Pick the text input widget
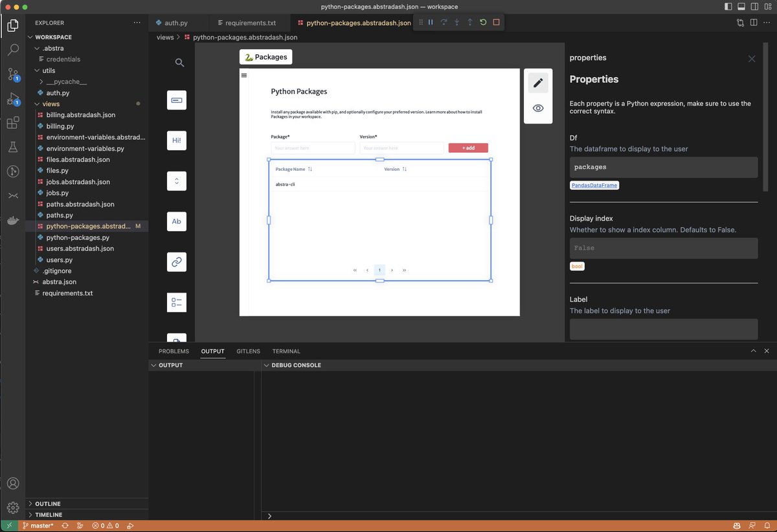Screen dimensions: 777x532 177,100
